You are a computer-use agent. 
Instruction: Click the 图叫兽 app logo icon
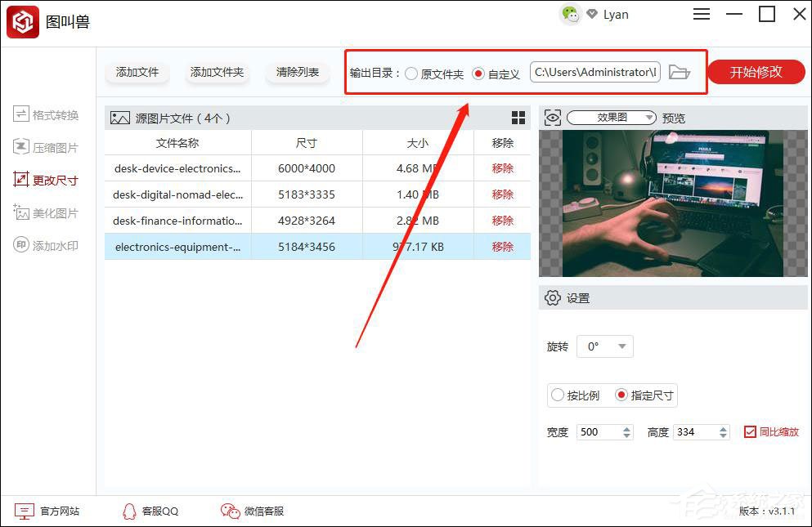click(x=22, y=21)
